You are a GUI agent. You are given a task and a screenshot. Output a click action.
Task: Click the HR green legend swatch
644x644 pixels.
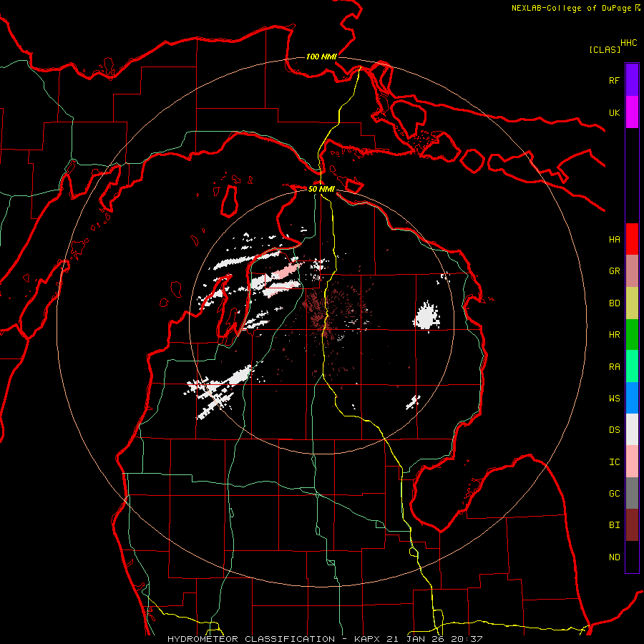coord(632,335)
